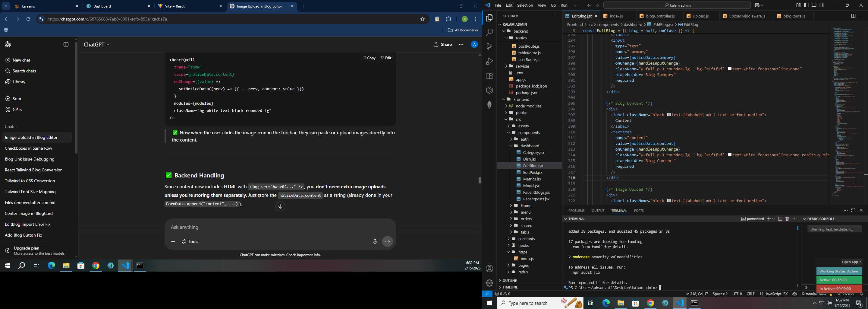Jump to bottom using the down-arrow in ChatGPT

[280, 206]
